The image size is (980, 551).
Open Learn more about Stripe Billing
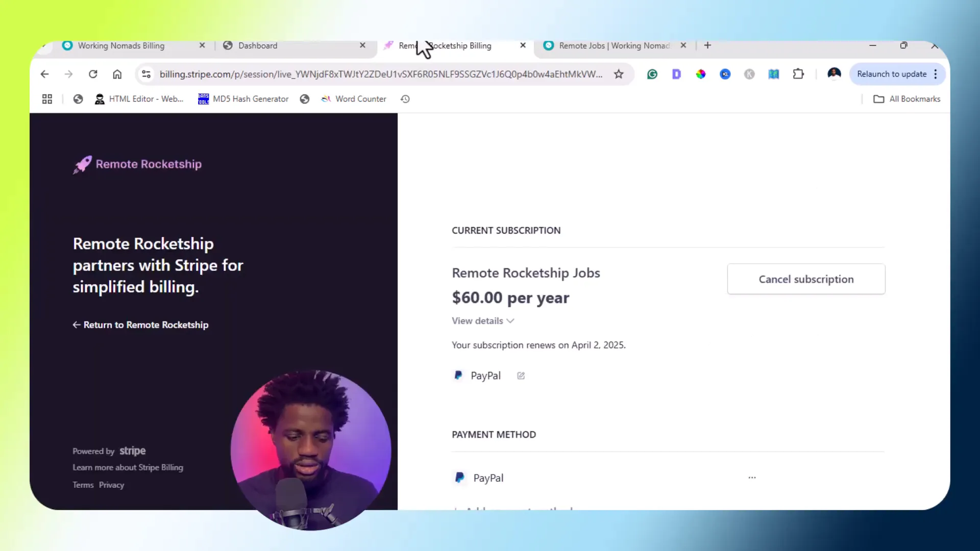[128, 467]
